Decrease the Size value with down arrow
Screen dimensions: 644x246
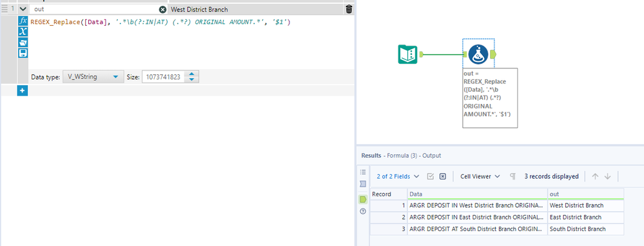(x=191, y=79)
